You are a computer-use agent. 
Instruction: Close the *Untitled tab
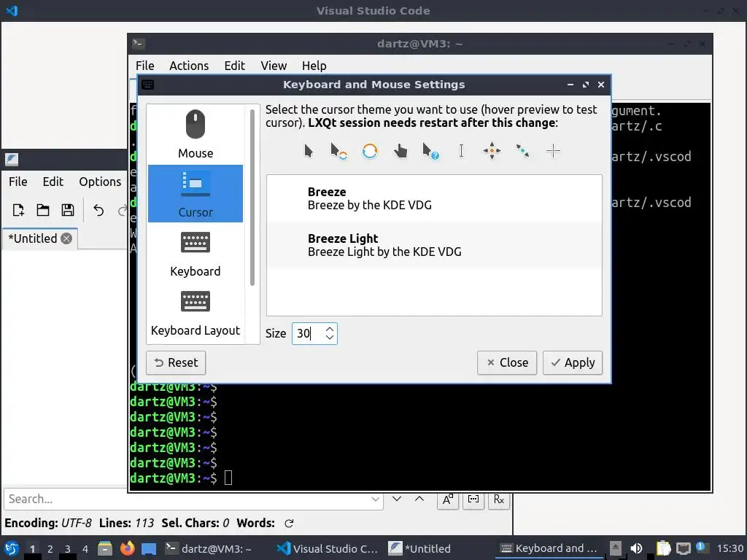click(66, 238)
